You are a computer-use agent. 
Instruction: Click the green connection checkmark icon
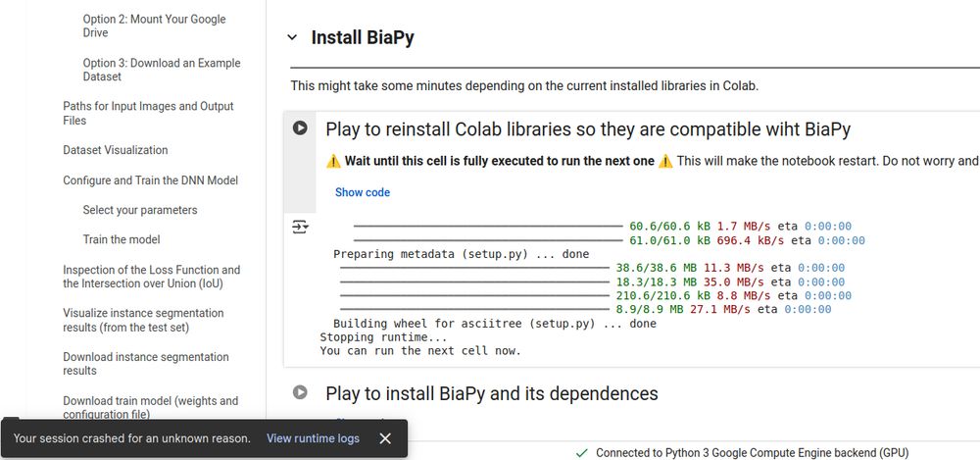coord(582,452)
